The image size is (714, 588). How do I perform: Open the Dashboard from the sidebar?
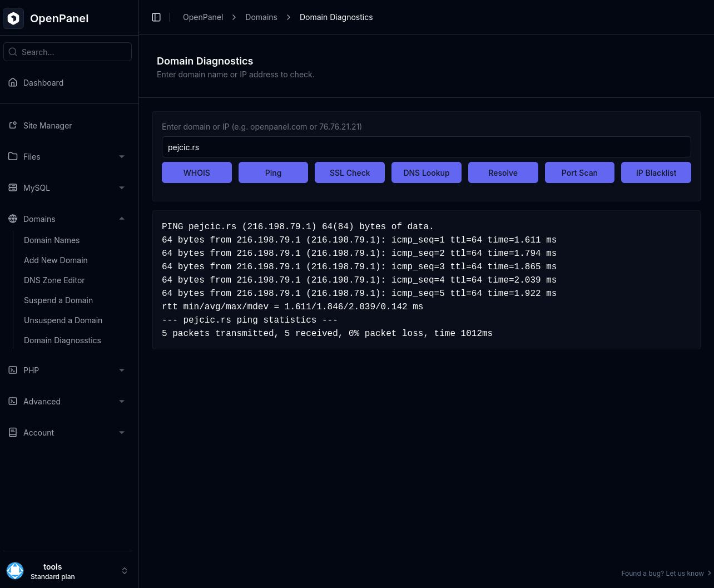12,82
